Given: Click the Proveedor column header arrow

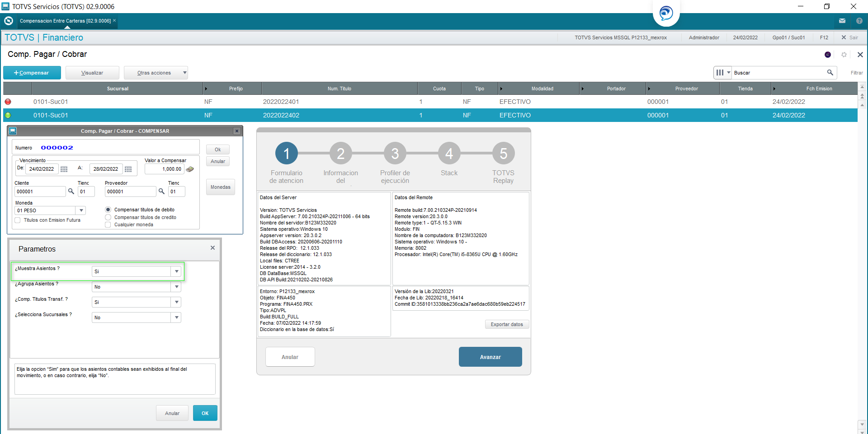Looking at the screenshot, I should [x=649, y=89].
